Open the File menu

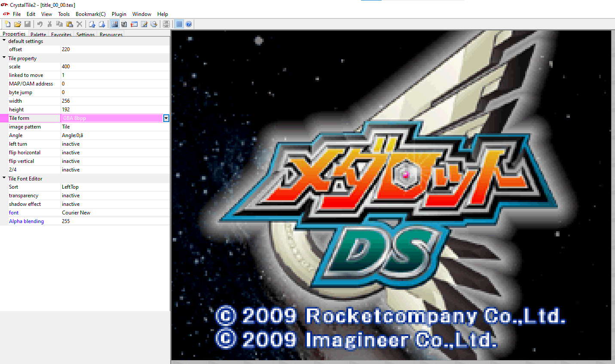tap(17, 14)
